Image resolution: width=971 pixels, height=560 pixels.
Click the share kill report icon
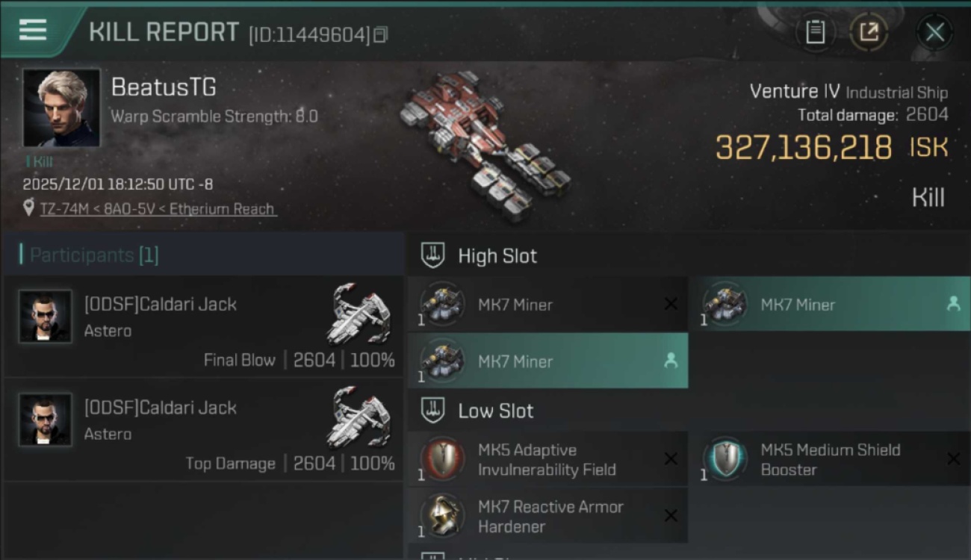click(869, 32)
